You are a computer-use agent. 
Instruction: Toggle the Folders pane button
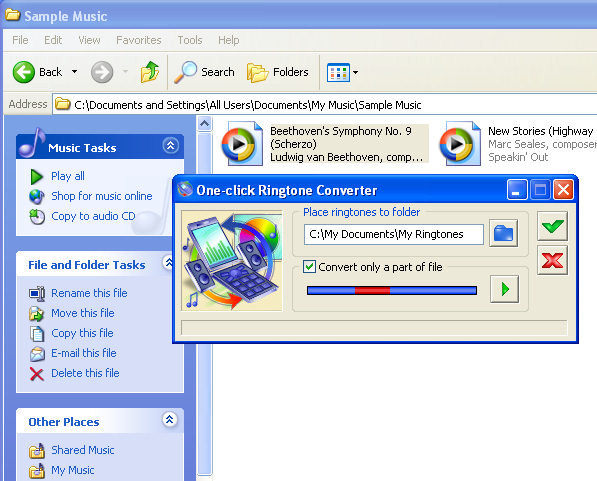click(x=278, y=72)
